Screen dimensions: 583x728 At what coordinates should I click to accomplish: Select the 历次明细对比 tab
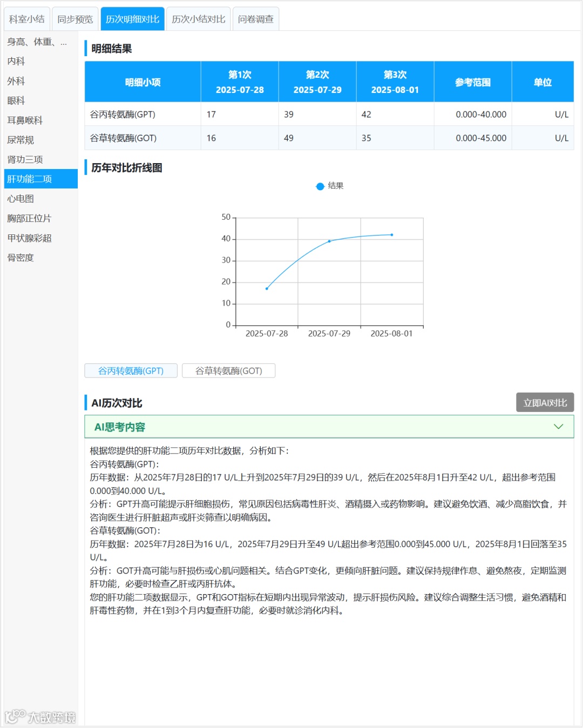132,19
